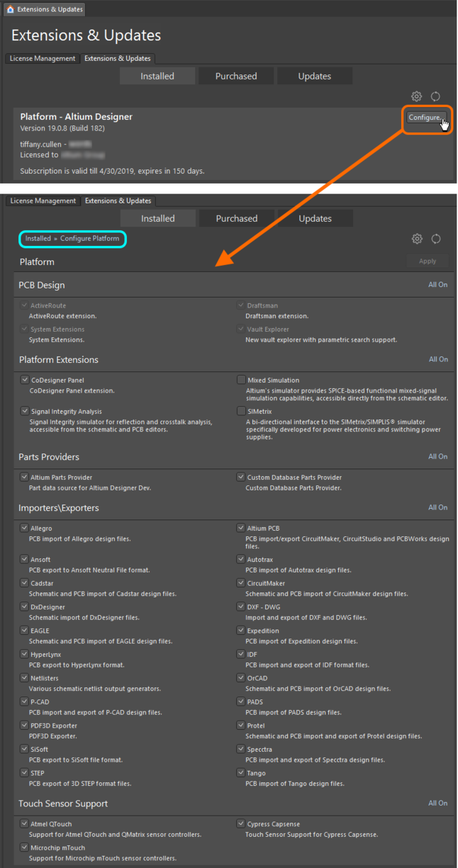Open the gear settings icon in Configure Platform view
Image resolution: width=458 pixels, height=868 pixels.
pyautogui.click(x=417, y=239)
